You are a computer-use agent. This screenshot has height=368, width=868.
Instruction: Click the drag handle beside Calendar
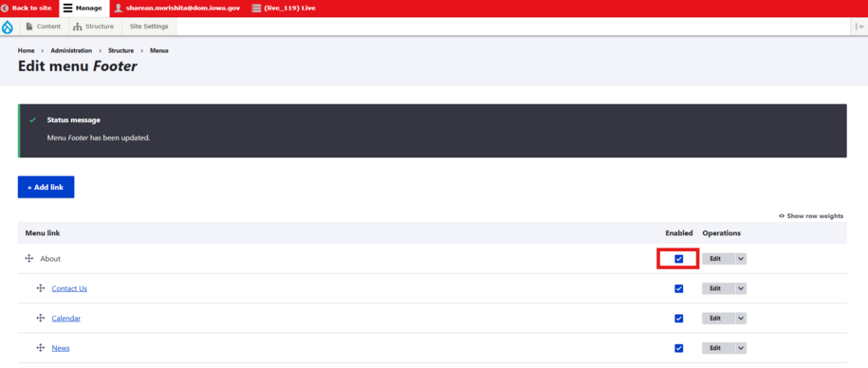41,318
